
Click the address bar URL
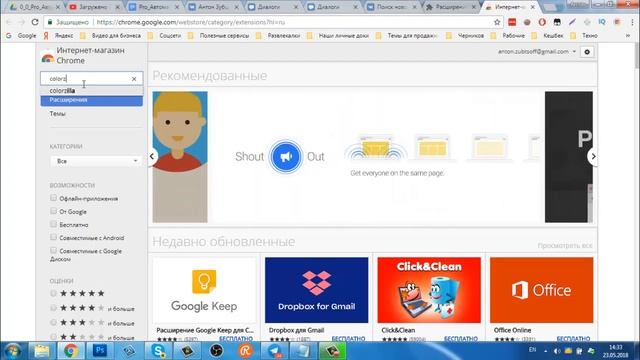coord(191,22)
